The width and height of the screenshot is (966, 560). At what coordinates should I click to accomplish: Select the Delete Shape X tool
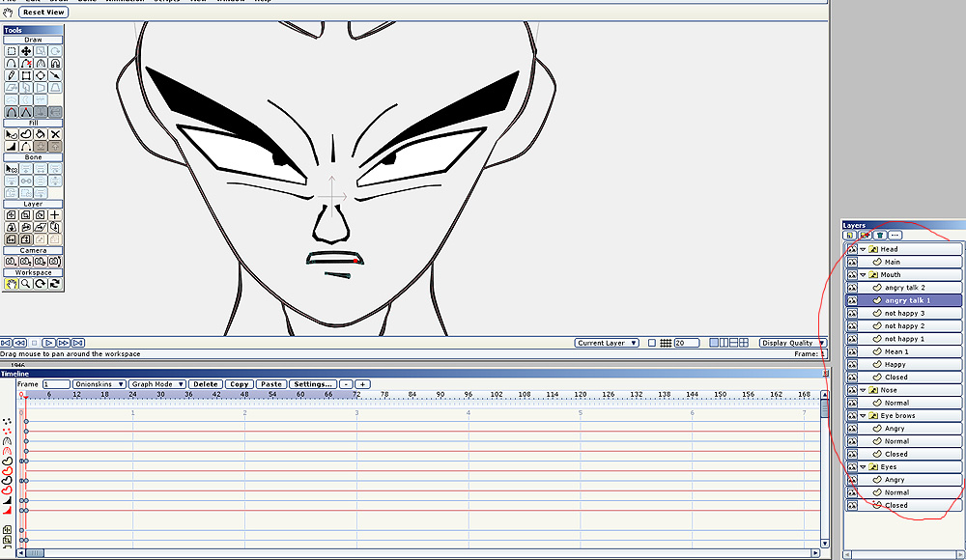55,134
